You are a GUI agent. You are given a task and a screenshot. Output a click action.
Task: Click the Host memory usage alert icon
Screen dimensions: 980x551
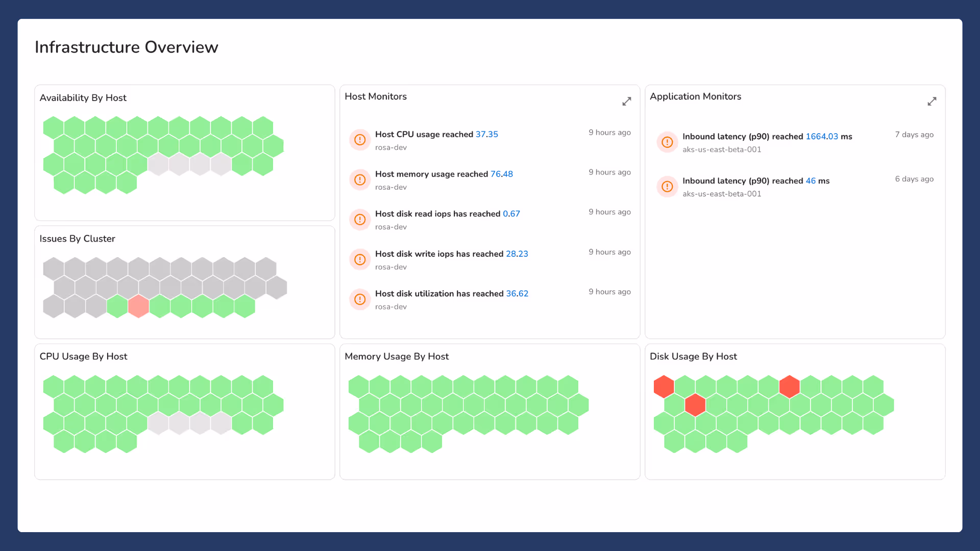(360, 180)
